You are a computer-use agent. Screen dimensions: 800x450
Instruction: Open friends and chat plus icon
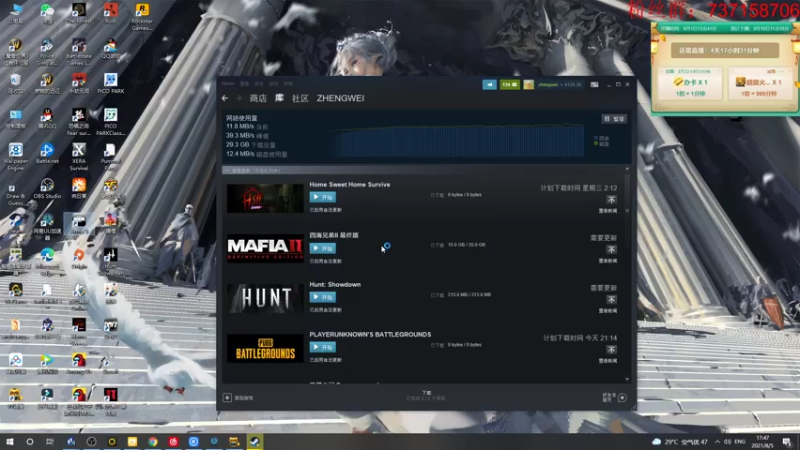click(x=622, y=397)
